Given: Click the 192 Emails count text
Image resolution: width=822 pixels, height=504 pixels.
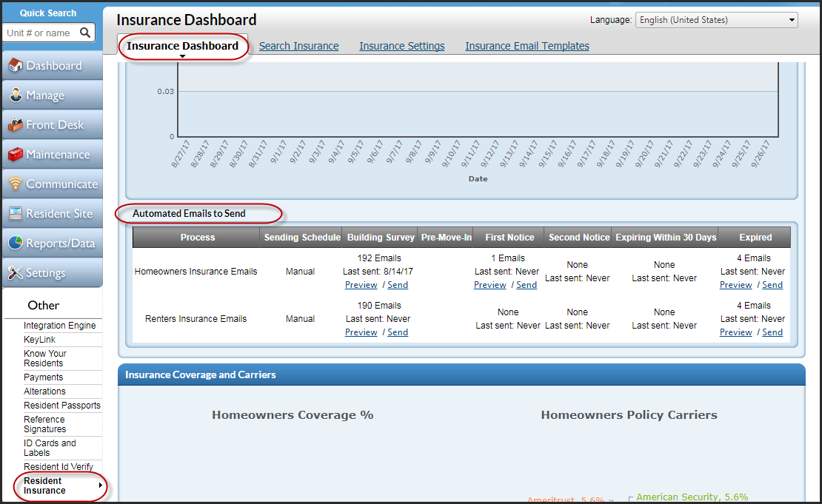Looking at the screenshot, I should coord(379,258).
